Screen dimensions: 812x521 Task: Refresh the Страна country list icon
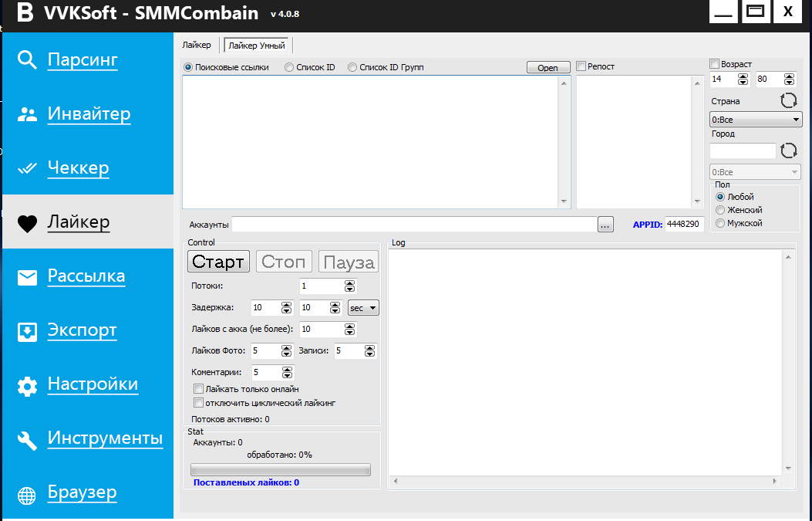[x=788, y=100]
